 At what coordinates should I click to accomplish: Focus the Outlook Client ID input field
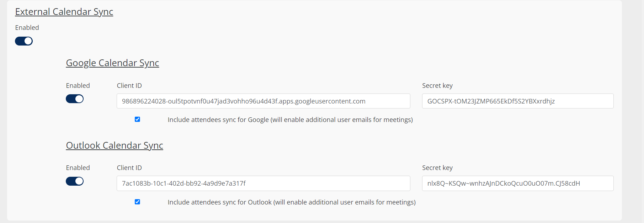tap(263, 184)
